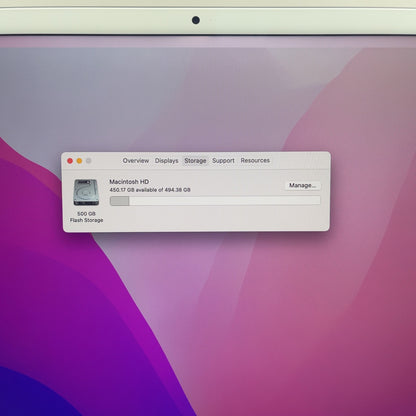Close the window with red button
The width and height of the screenshot is (416, 416).
pyautogui.click(x=70, y=161)
